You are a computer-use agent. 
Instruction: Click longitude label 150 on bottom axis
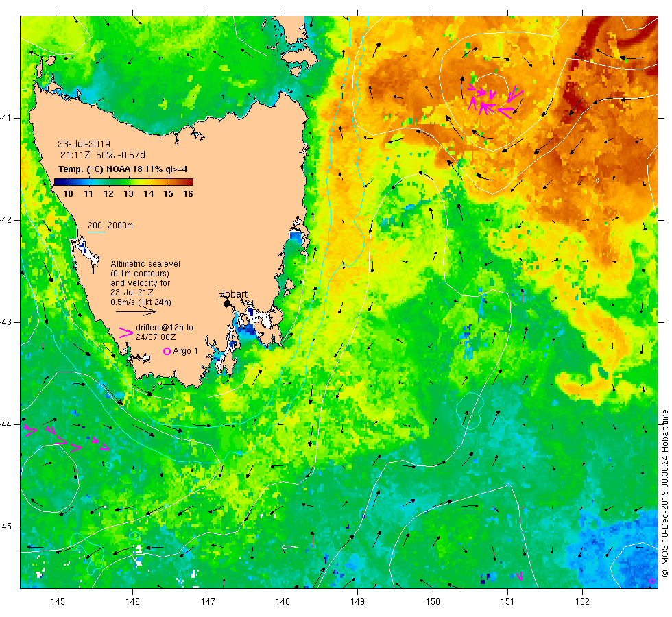pyautogui.click(x=433, y=602)
